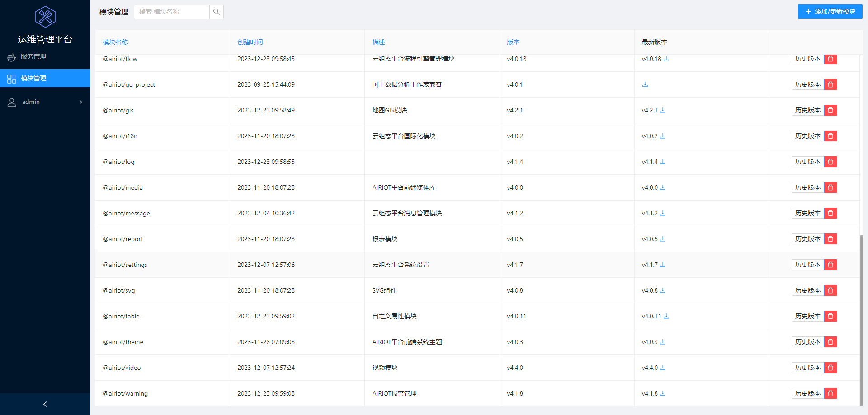Viewport: 868px width, 415px height.
Task: Download latest version of @airiot/media
Action: (x=663, y=187)
